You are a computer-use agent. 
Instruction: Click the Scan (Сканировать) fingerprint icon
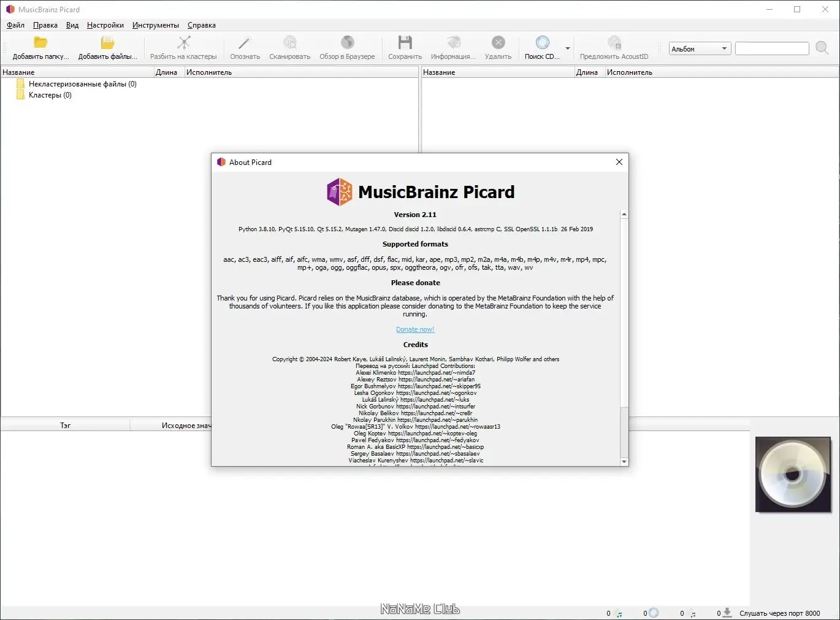(x=290, y=42)
